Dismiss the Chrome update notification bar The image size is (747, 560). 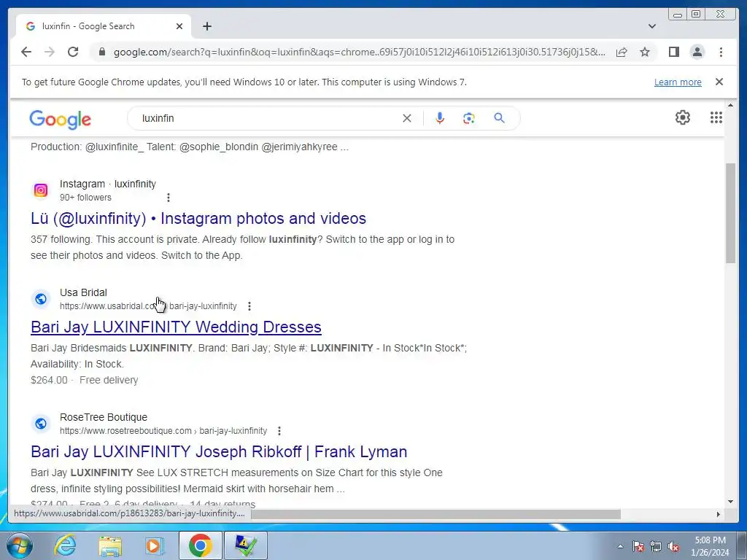(x=719, y=82)
